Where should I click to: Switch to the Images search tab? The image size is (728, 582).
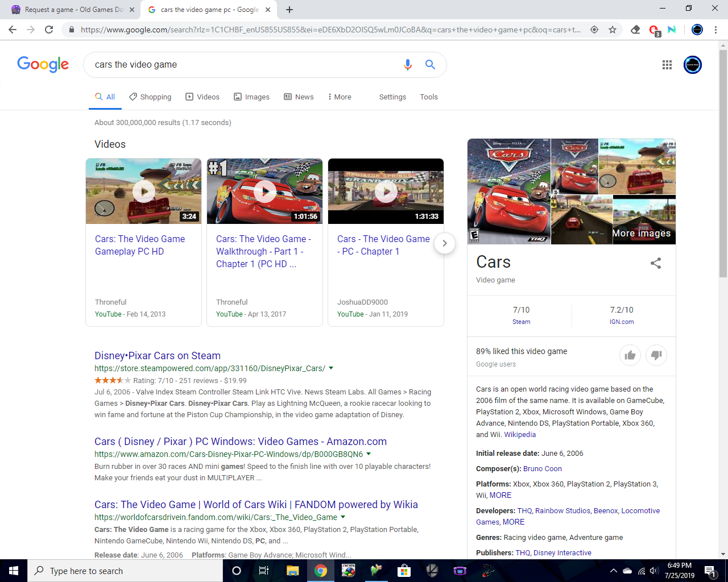(251, 97)
